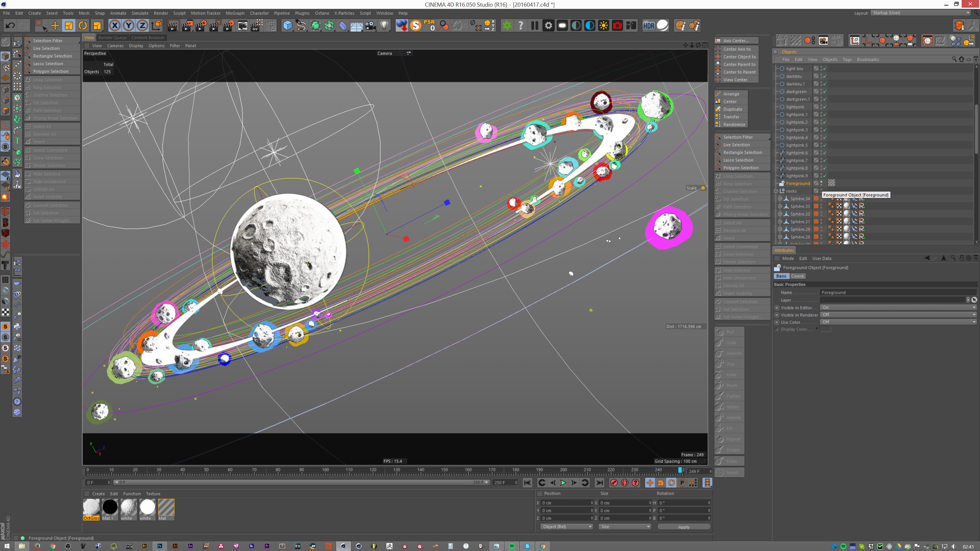This screenshot has width=980, height=551.
Task: Toggle the Z axis lock icon
Action: tap(142, 26)
